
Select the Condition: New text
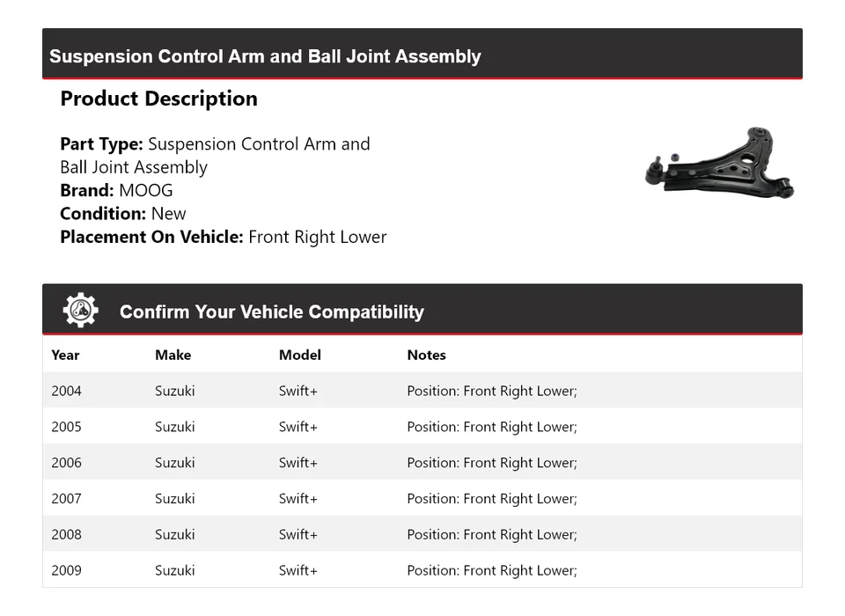123,213
